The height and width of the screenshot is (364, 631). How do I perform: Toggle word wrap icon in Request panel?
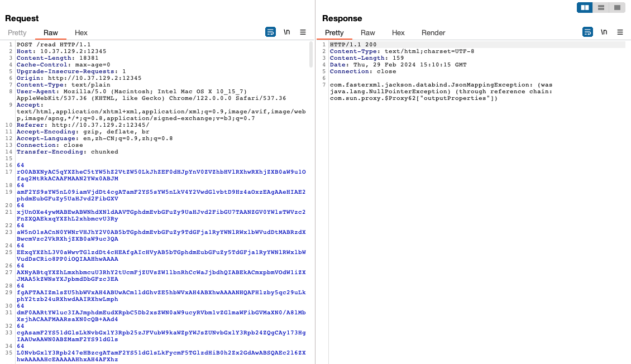(x=270, y=32)
